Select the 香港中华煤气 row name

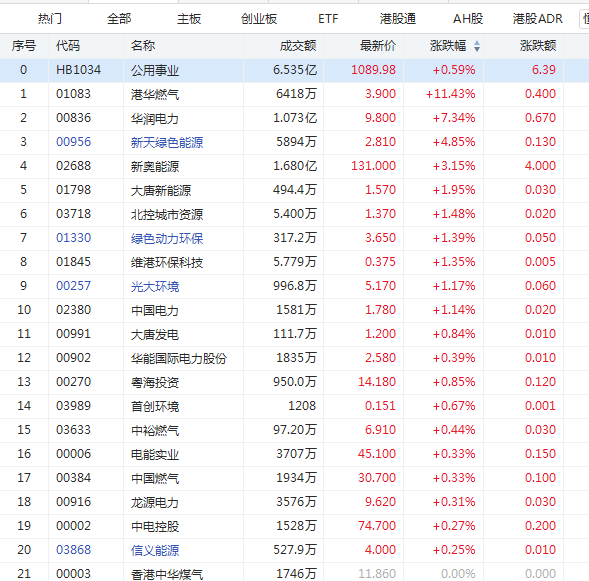tap(167, 574)
